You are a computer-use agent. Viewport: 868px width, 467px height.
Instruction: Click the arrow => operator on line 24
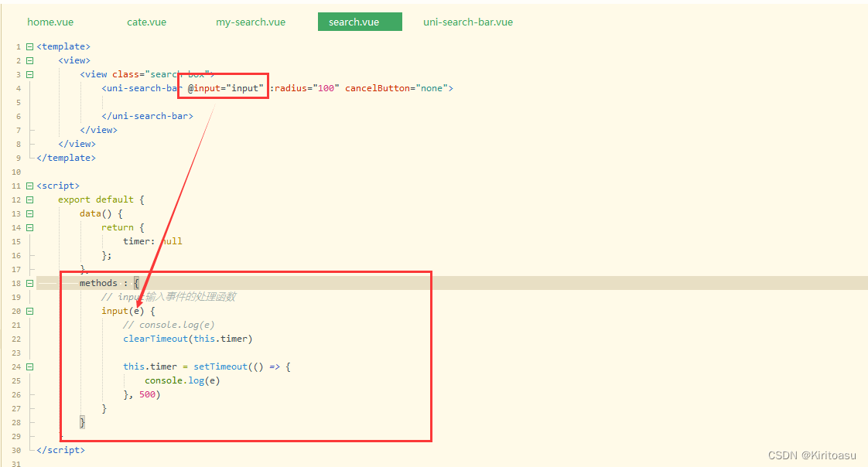tap(275, 366)
